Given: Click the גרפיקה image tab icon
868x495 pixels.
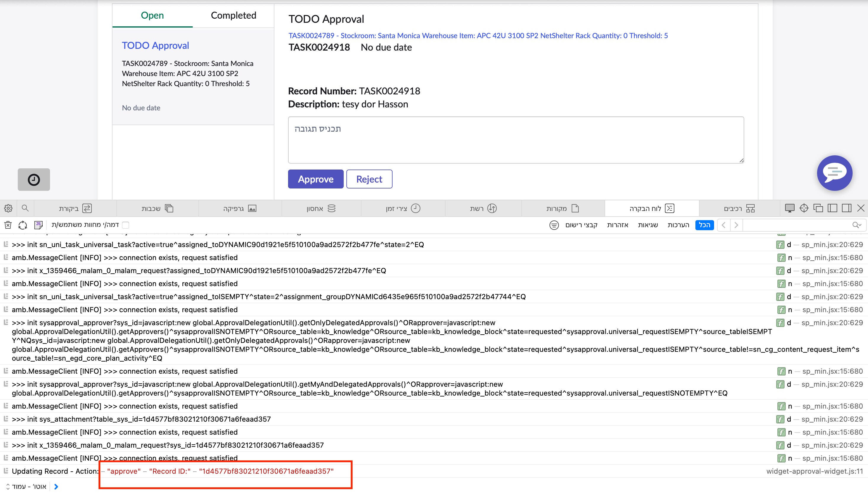Looking at the screenshot, I should [x=252, y=208].
